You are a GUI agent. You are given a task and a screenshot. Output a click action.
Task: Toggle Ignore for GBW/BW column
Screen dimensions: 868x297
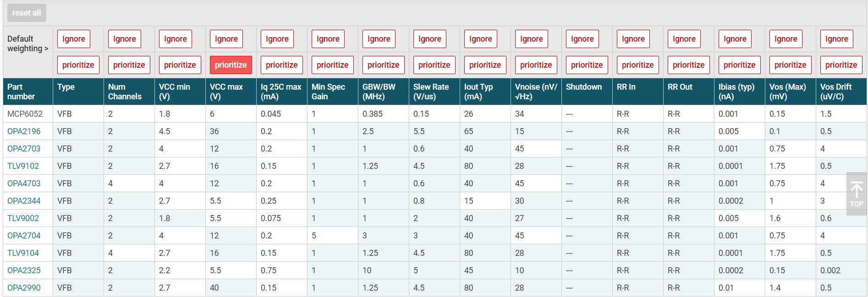point(379,39)
